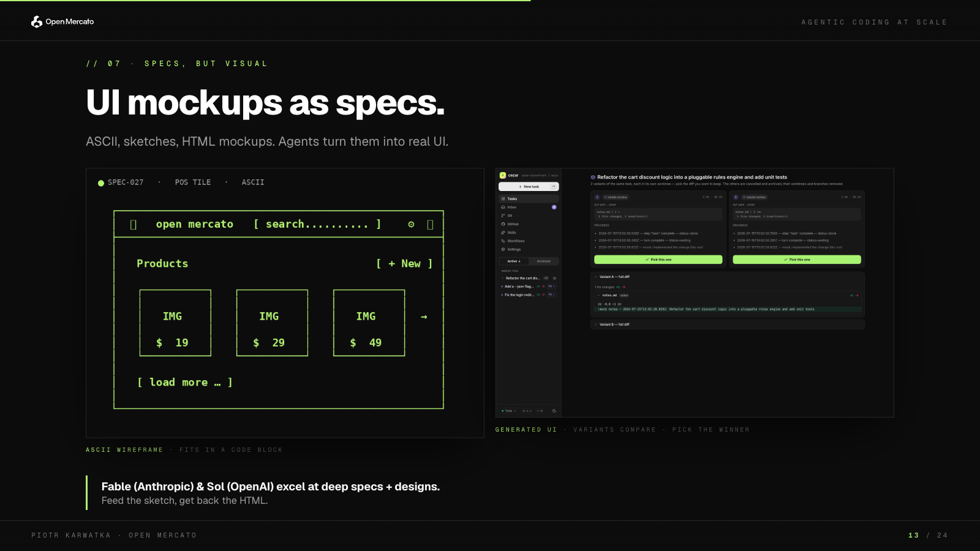980x551 pixels.
Task: Collapse the 'Variant A — full diff' section
Action: click(x=728, y=277)
